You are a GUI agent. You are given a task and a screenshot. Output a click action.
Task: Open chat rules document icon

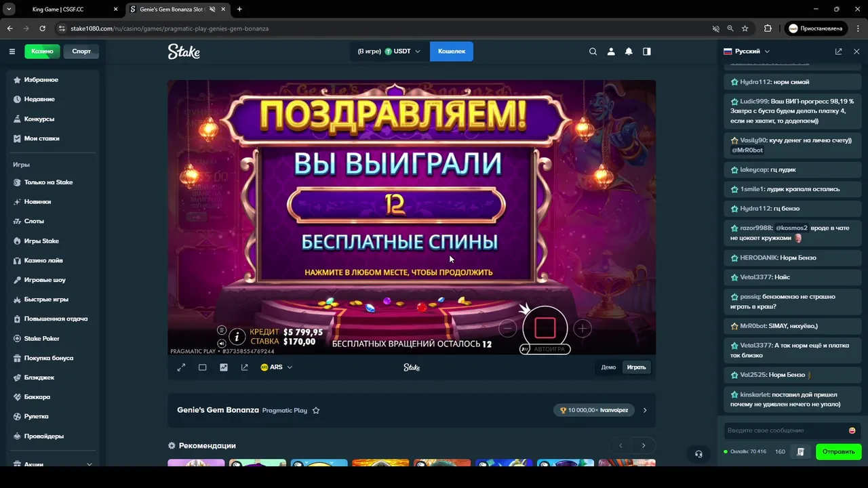[801, 451]
